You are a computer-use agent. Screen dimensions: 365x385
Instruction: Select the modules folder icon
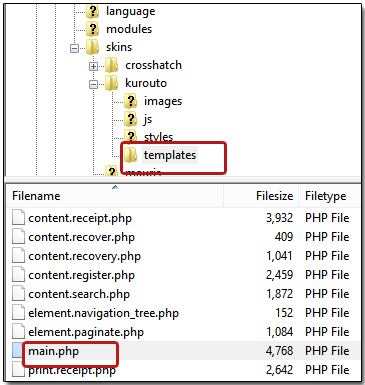click(x=92, y=29)
